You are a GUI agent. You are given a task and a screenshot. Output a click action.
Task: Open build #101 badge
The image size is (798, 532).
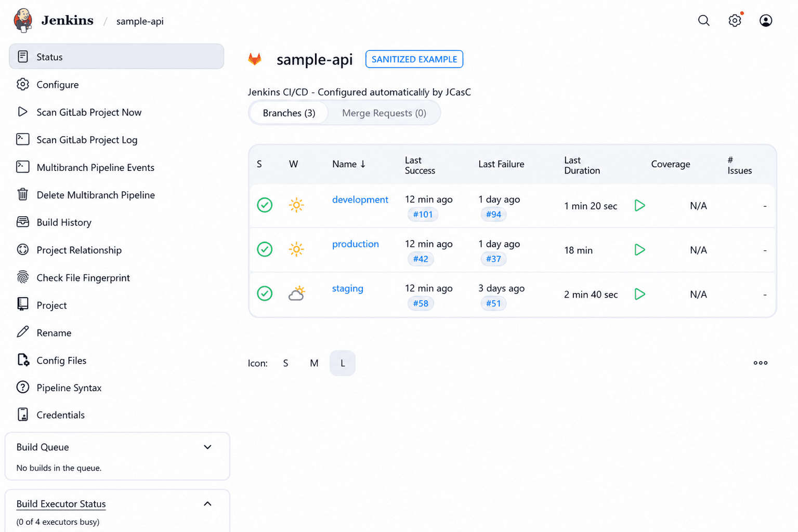point(423,214)
